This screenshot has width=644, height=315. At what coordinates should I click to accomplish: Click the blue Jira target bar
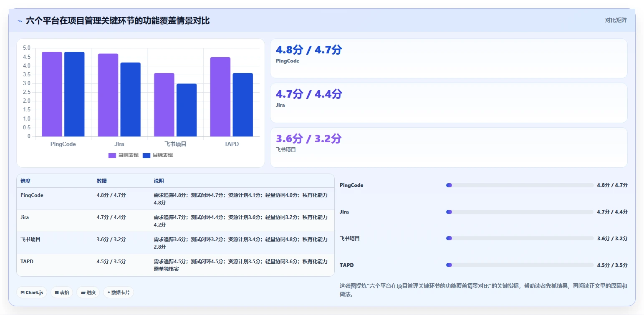(131, 99)
